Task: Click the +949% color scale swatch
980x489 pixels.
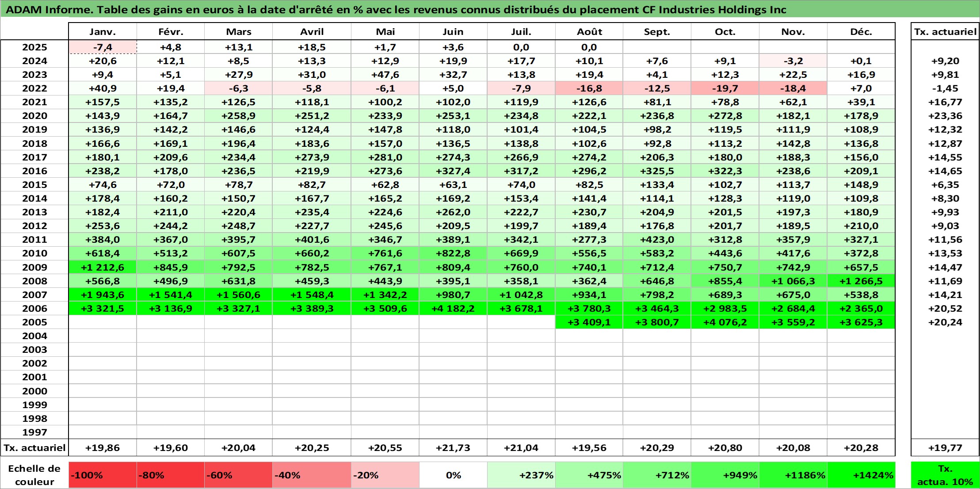Action: point(725,475)
